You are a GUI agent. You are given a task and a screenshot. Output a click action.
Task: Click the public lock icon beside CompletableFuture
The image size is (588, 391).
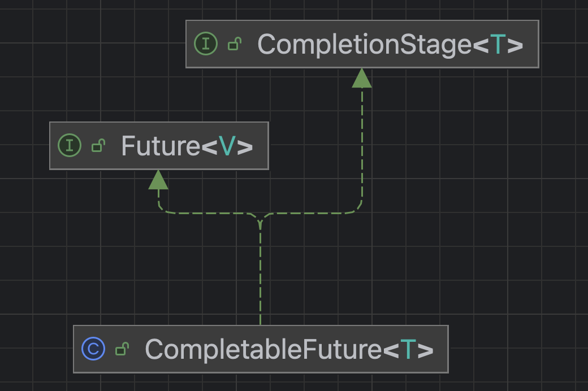coord(122,349)
